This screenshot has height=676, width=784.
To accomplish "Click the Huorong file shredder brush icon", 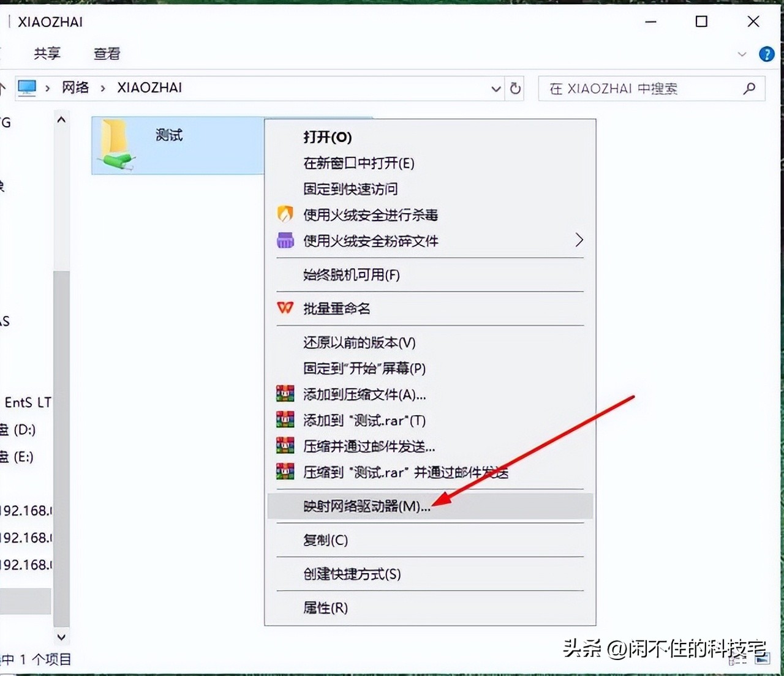I will (285, 240).
